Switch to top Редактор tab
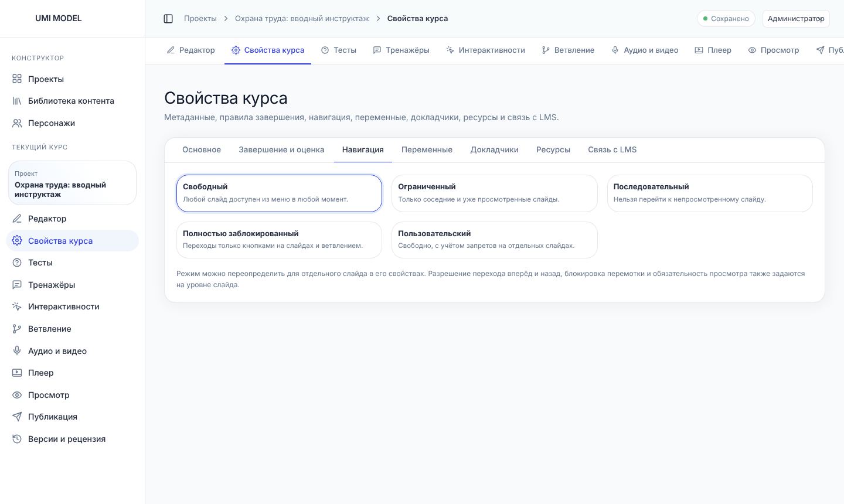This screenshot has height=504, width=844. [x=191, y=50]
